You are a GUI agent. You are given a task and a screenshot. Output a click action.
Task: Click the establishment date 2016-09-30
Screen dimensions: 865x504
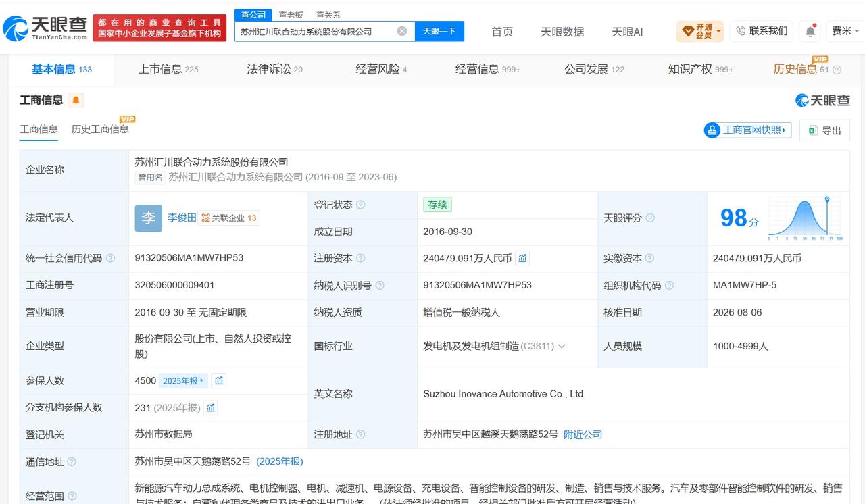447,232
